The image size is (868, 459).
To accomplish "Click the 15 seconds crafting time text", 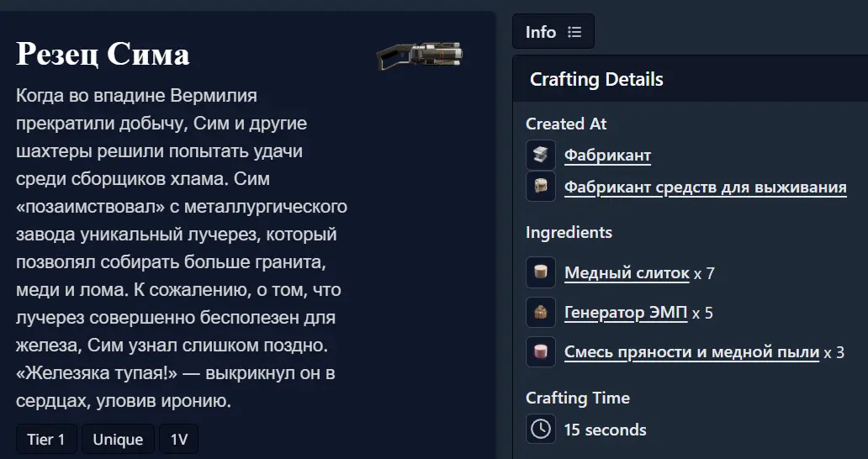I will pos(605,430).
